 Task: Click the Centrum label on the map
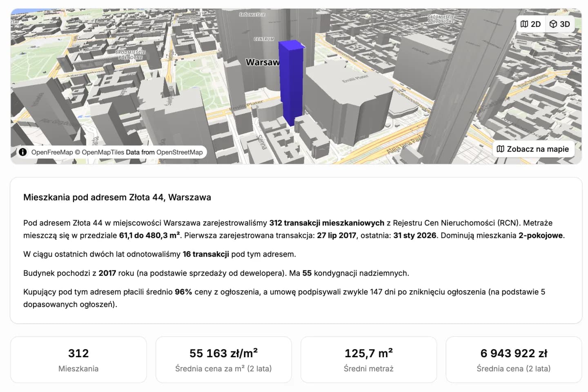[264, 39]
